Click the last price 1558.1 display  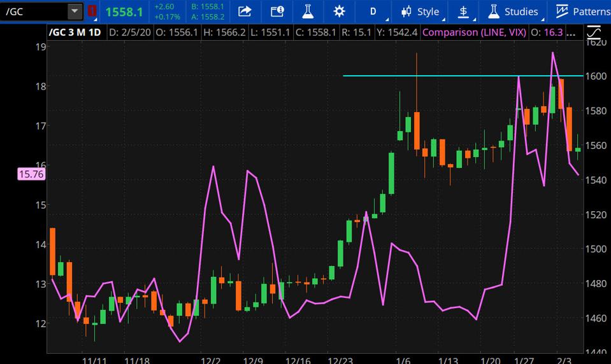(x=124, y=11)
